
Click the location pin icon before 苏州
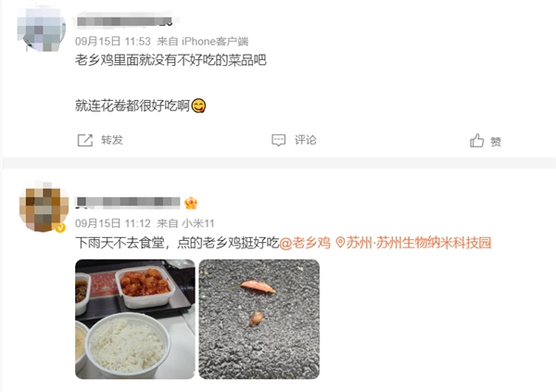click(x=340, y=243)
